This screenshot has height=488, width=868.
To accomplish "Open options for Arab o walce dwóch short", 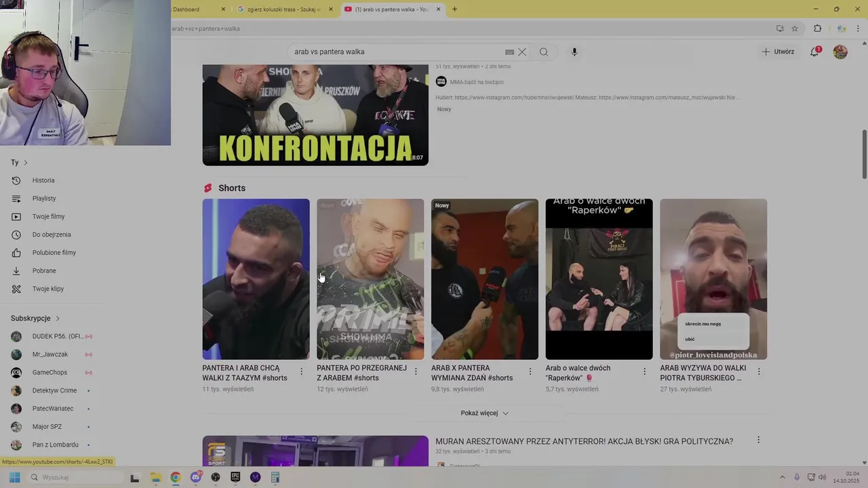I will point(645,372).
